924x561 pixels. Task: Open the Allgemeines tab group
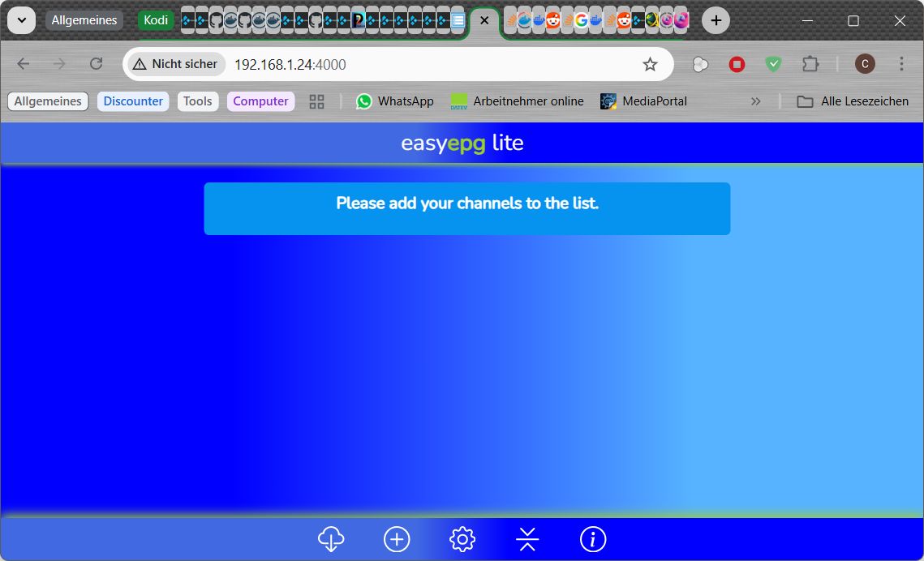(x=84, y=20)
